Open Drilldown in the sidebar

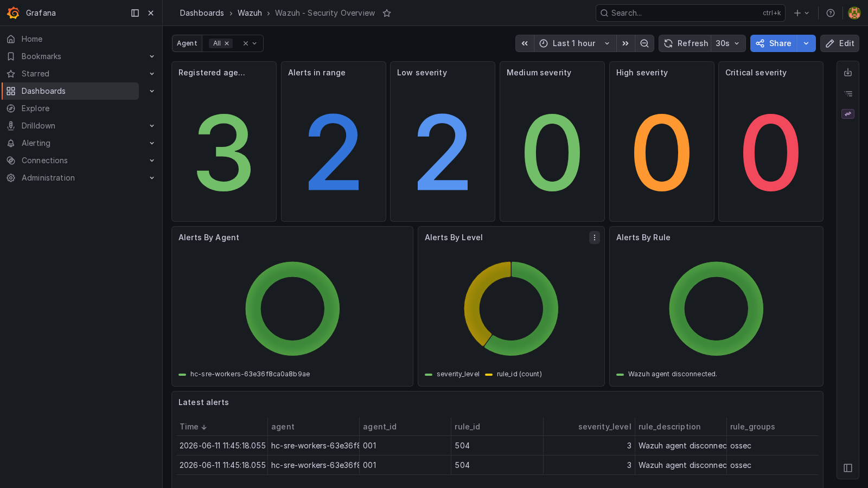coord(38,126)
